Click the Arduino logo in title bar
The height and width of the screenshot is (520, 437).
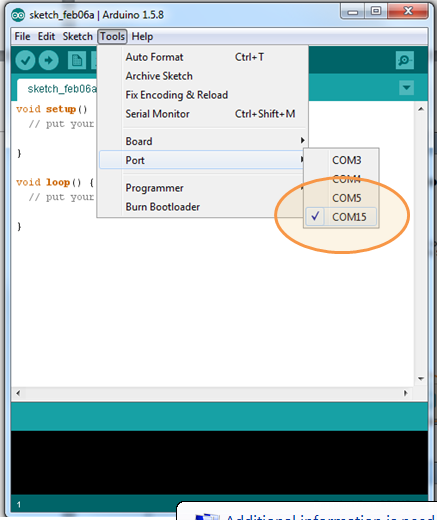[x=18, y=15]
